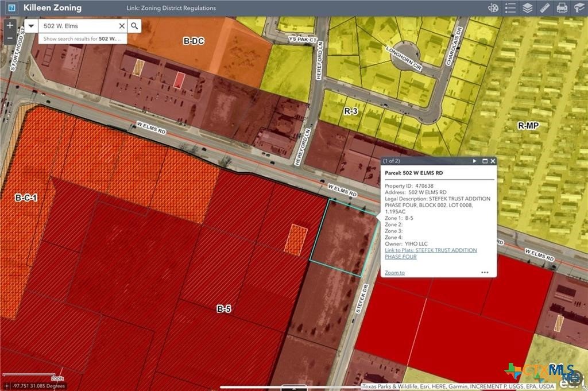The height and width of the screenshot is (391, 588).
Task: Open the basemap gallery palette icon
Action: pyautogui.click(x=493, y=8)
